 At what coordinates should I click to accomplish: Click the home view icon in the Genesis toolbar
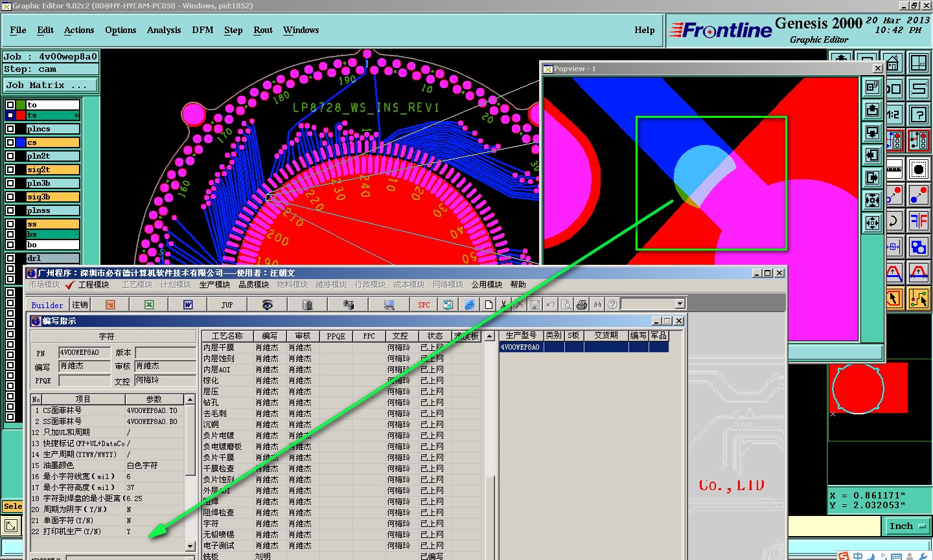893,63
